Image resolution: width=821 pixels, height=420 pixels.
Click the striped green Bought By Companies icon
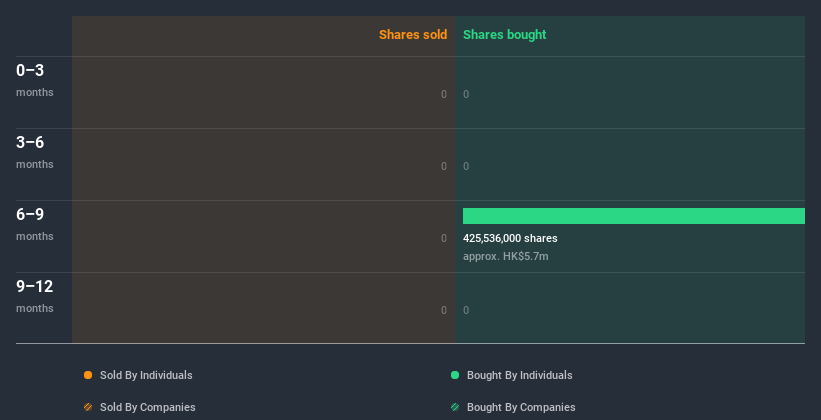point(455,407)
